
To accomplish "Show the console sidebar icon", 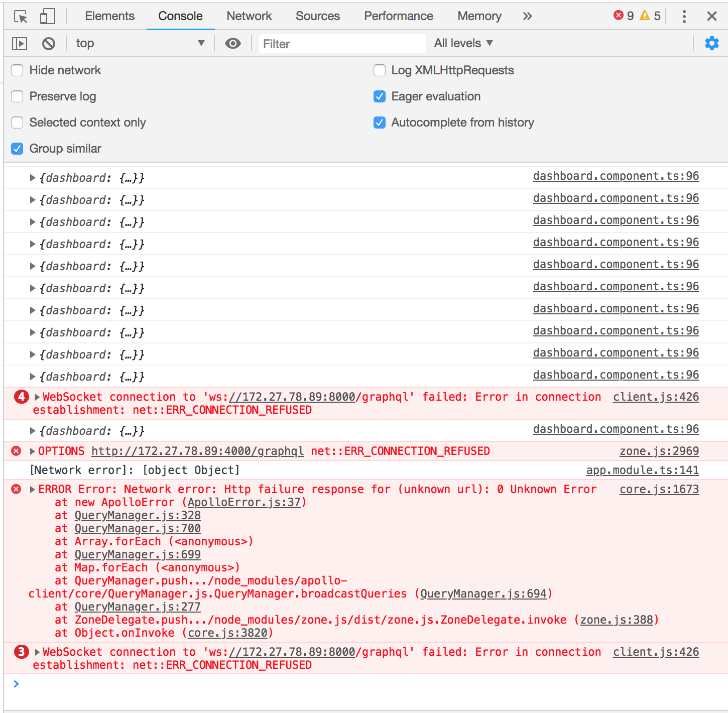I will point(20,44).
